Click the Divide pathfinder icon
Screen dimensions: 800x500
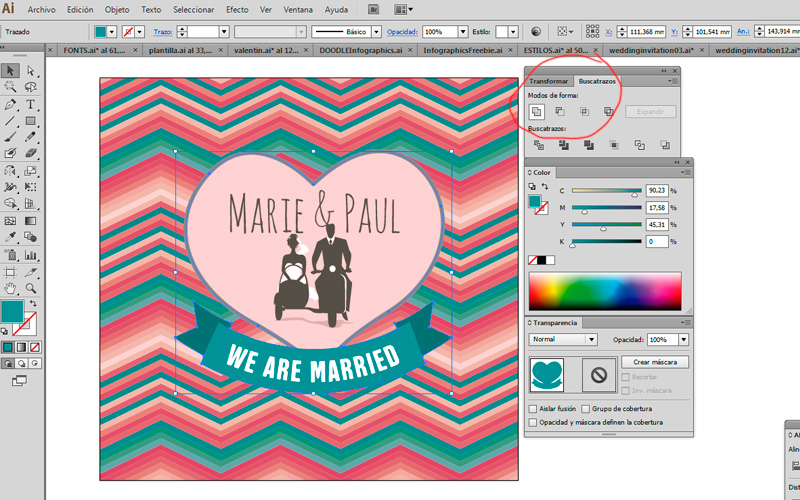pos(539,145)
